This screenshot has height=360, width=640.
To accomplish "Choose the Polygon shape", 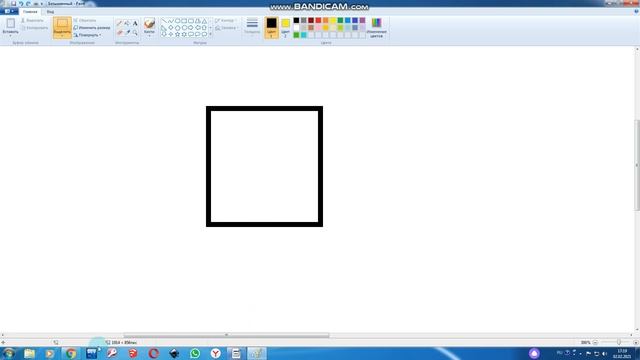I will click(198, 21).
